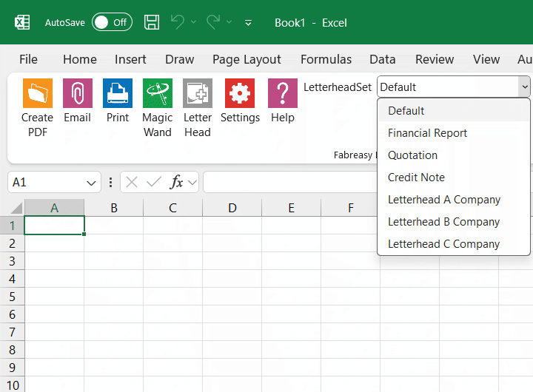Viewport: 533px width, 392px height.
Task: Toggle the AutoSave switch
Action: 112,22
